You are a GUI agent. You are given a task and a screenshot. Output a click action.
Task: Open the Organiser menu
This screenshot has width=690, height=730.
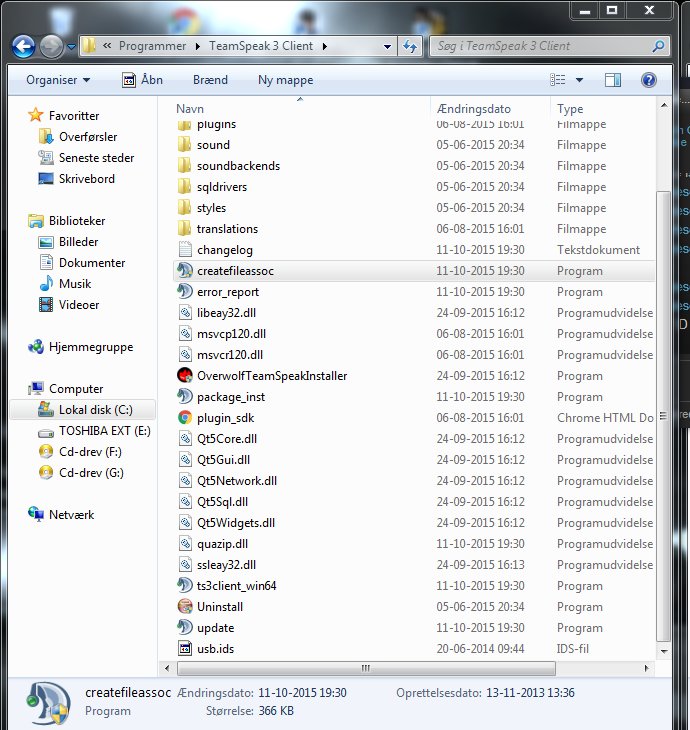point(58,80)
